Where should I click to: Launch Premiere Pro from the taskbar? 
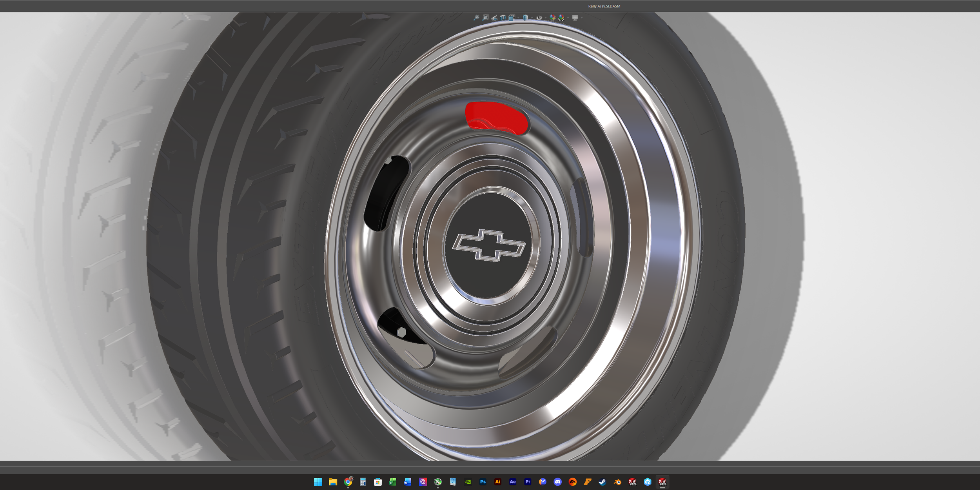tap(528, 482)
